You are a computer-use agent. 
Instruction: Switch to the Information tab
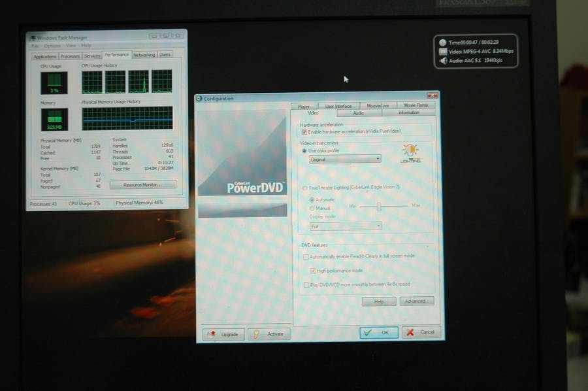click(x=408, y=112)
